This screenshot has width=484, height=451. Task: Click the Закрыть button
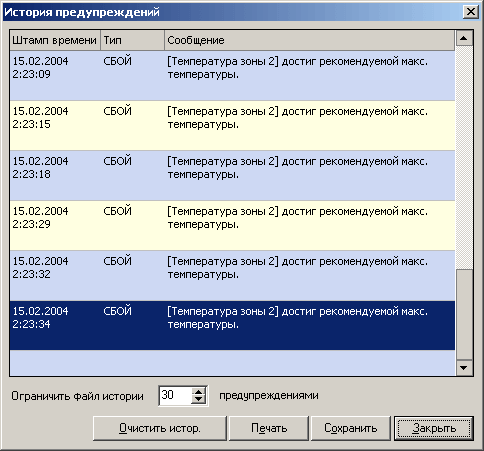[434, 428]
